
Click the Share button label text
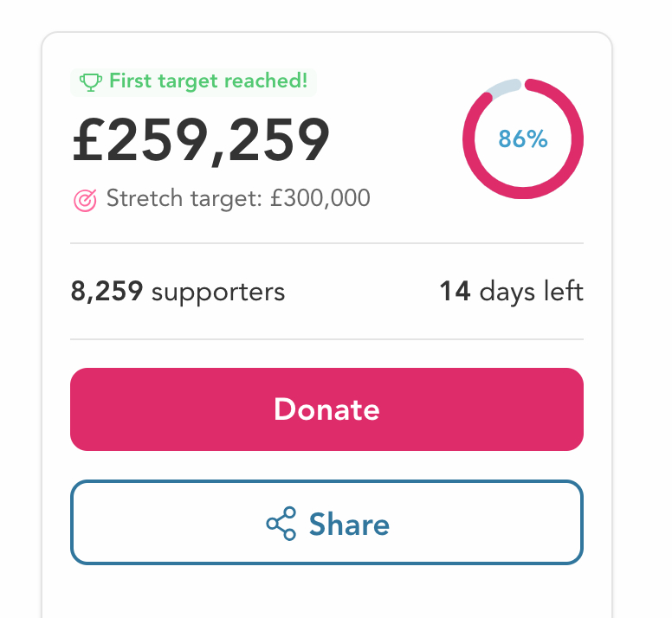point(349,524)
